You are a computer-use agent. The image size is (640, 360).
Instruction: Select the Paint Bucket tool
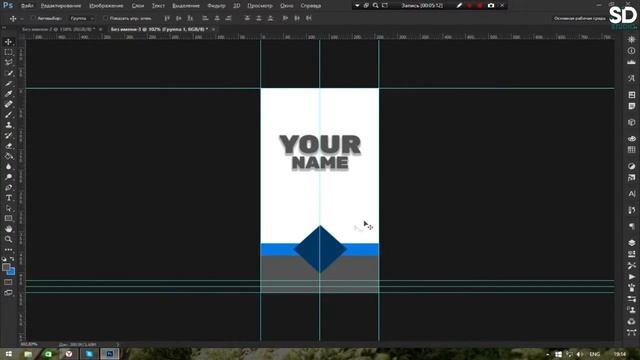click(x=9, y=156)
